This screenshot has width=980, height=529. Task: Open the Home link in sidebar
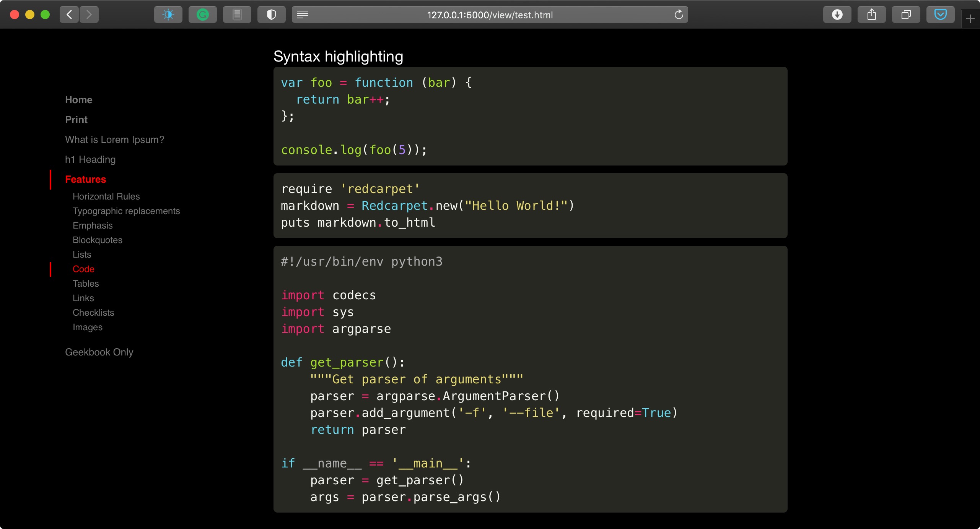click(x=79, y=100)
